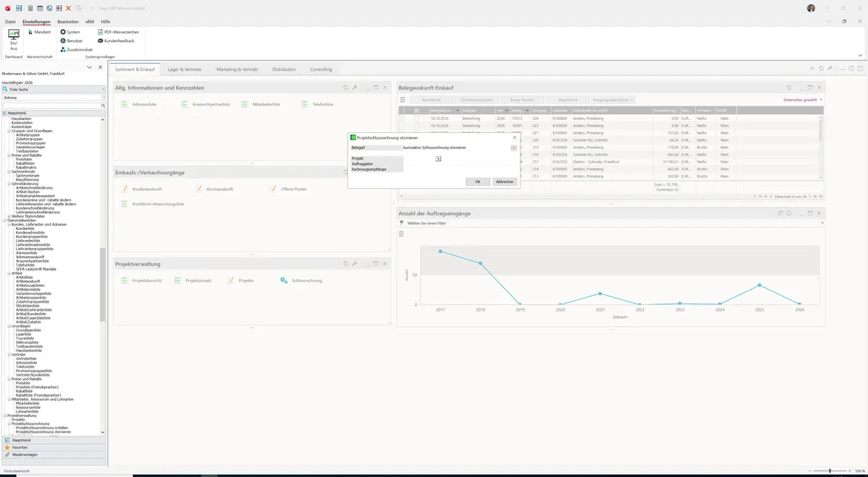Open the Belegart dropdown in the dialog

point(514,147)
